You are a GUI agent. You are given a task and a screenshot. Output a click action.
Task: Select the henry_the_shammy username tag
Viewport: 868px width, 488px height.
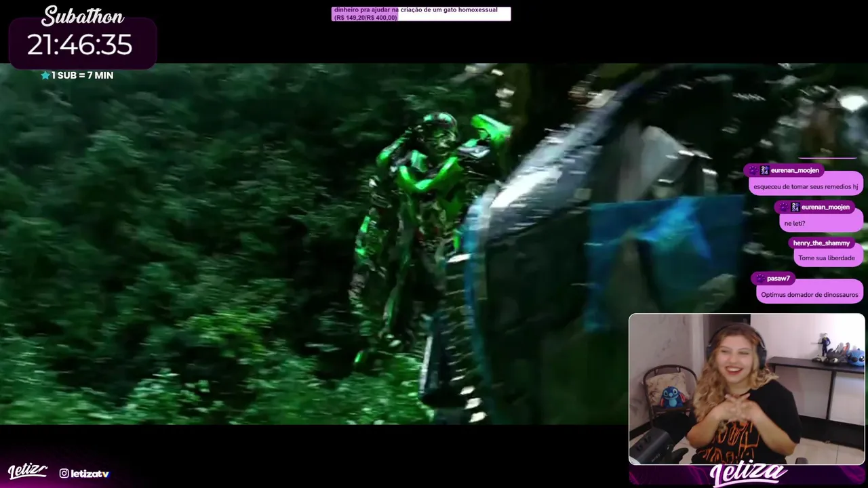click(821, 243)
